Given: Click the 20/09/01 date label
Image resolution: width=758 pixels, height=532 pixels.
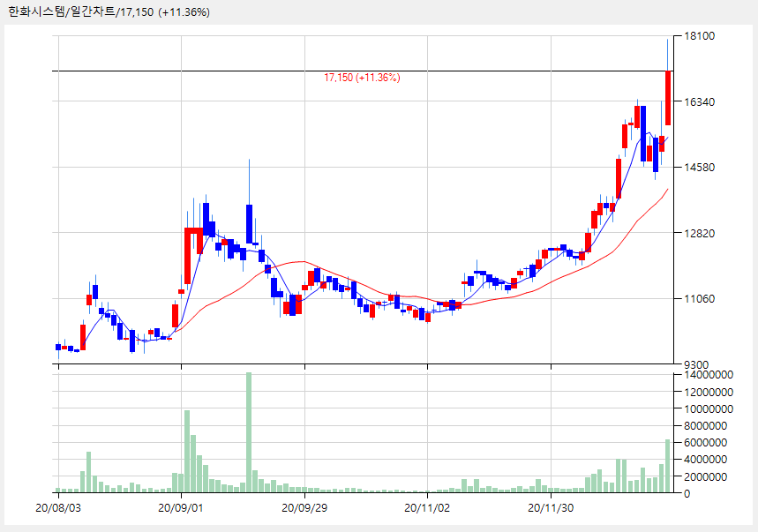Looking at the screenshot, I should coord(181,508).
